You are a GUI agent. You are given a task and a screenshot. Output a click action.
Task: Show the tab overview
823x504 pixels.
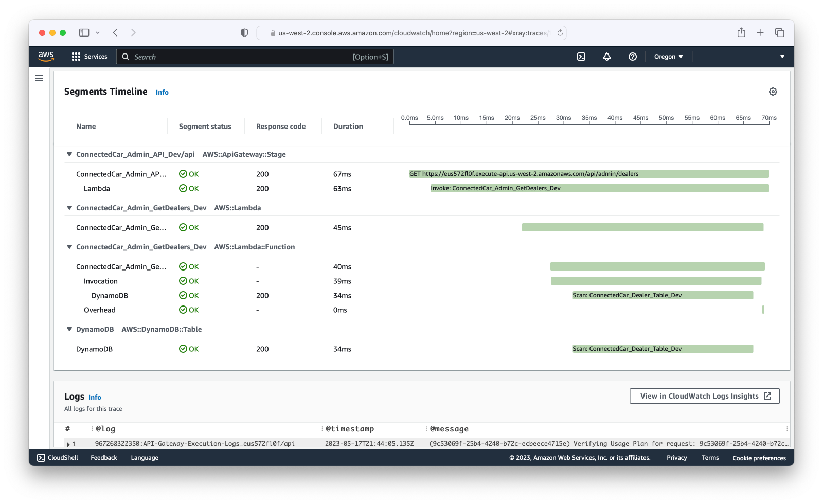pos(780,33)
